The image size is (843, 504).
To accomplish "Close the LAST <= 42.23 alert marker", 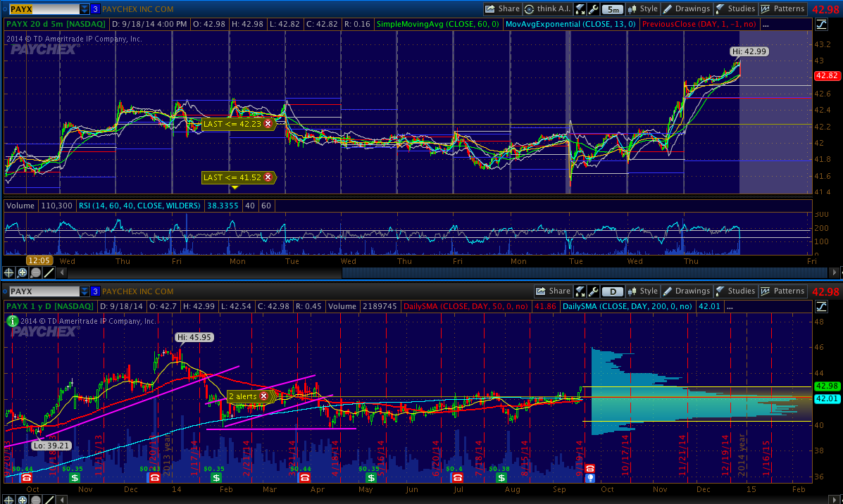I will pos(268,124).
